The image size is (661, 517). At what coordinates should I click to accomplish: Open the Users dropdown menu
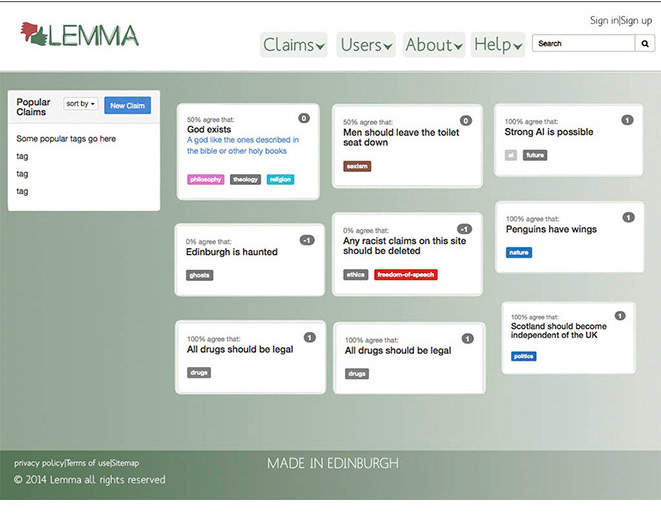click(366, 45)
